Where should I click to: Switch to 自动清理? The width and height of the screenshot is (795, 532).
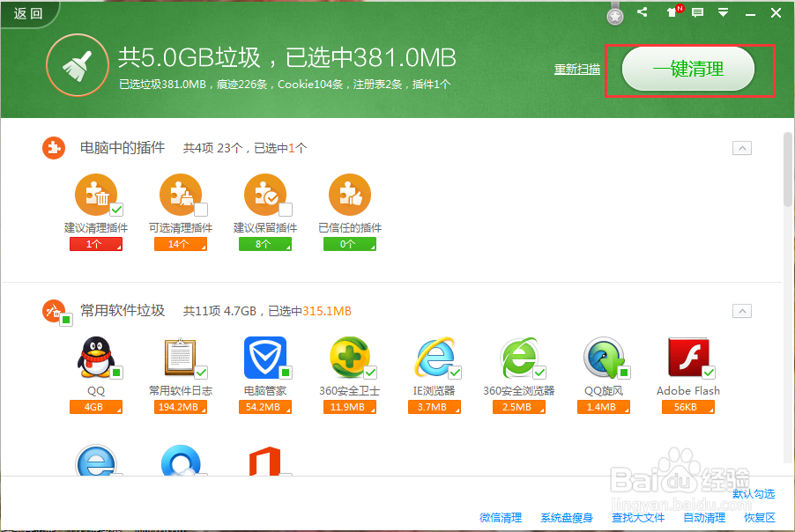pos(704,518)
